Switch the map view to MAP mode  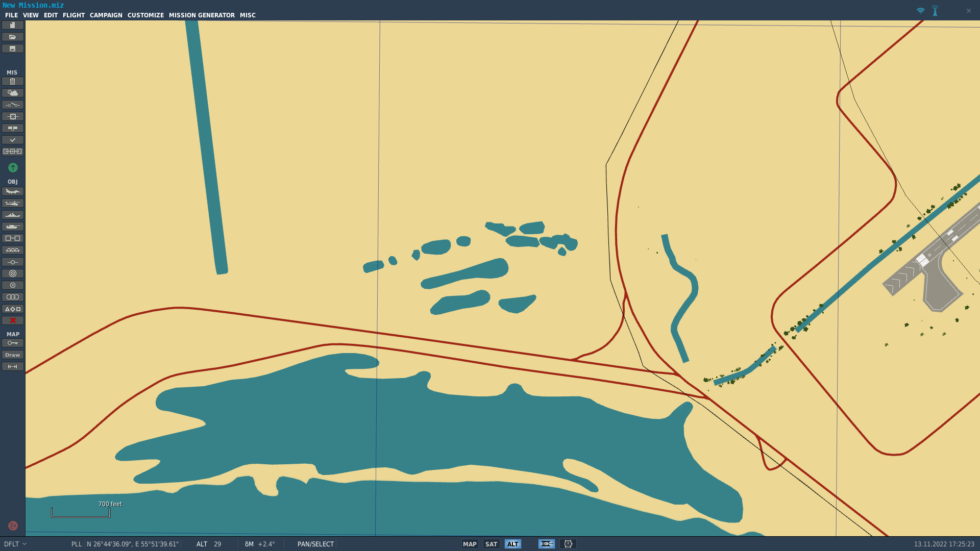pyautogui.click(x=470, y=544)
